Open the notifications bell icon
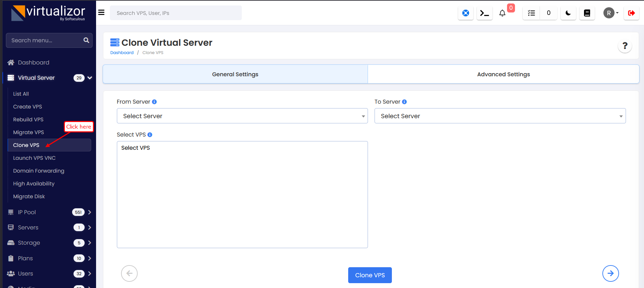Image resolution: width=644 pixels, height=288 pixels. coord(502,13)
